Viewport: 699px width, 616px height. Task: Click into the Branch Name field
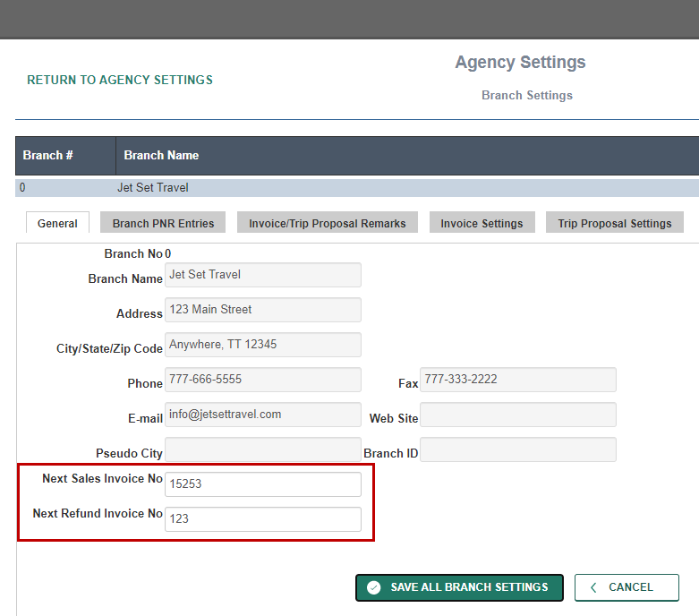click(263, 275)
